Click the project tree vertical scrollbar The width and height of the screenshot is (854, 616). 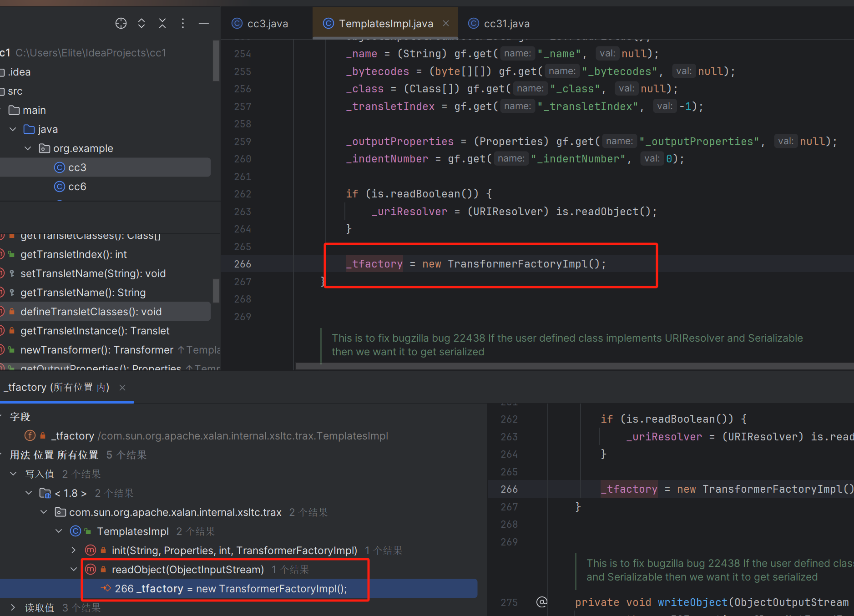(216, 61)
